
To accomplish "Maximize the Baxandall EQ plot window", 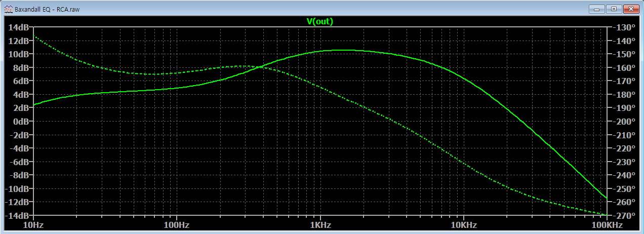I will tap(614, 9).
